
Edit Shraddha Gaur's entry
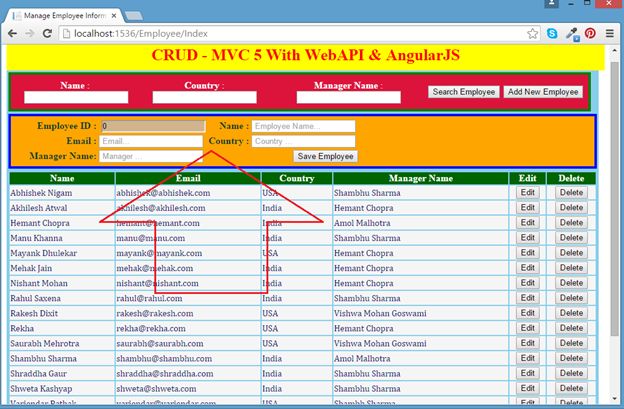pyautogui.click(x=528, y=374)
